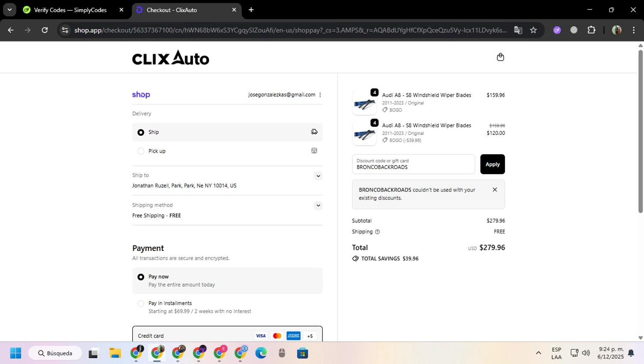Expand the Shipping method section
Screen dimensions: 644x364
point(318,205)
